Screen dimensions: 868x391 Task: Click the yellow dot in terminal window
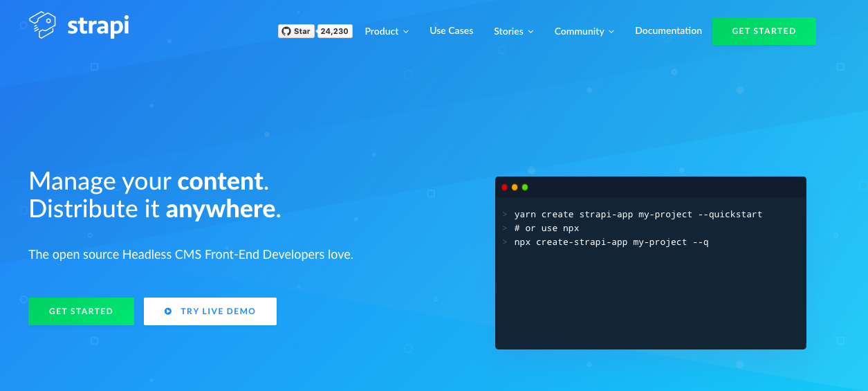pyautogui.click(x=515, y=188)
